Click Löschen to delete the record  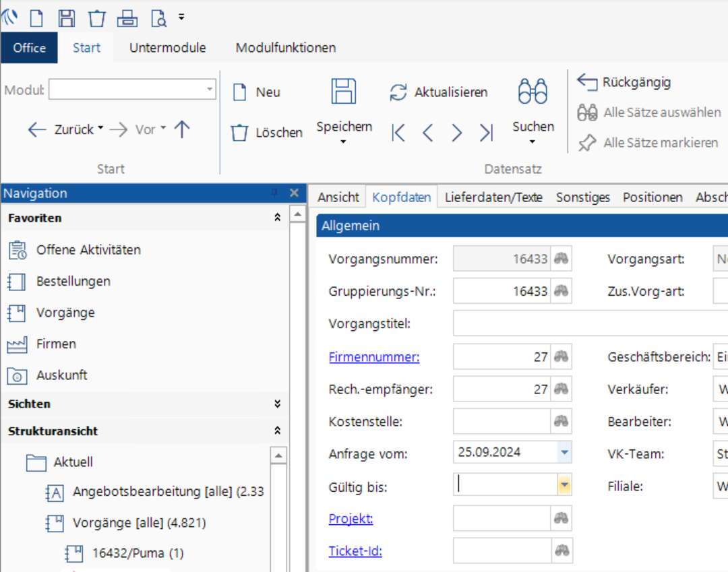click(267, 133)
